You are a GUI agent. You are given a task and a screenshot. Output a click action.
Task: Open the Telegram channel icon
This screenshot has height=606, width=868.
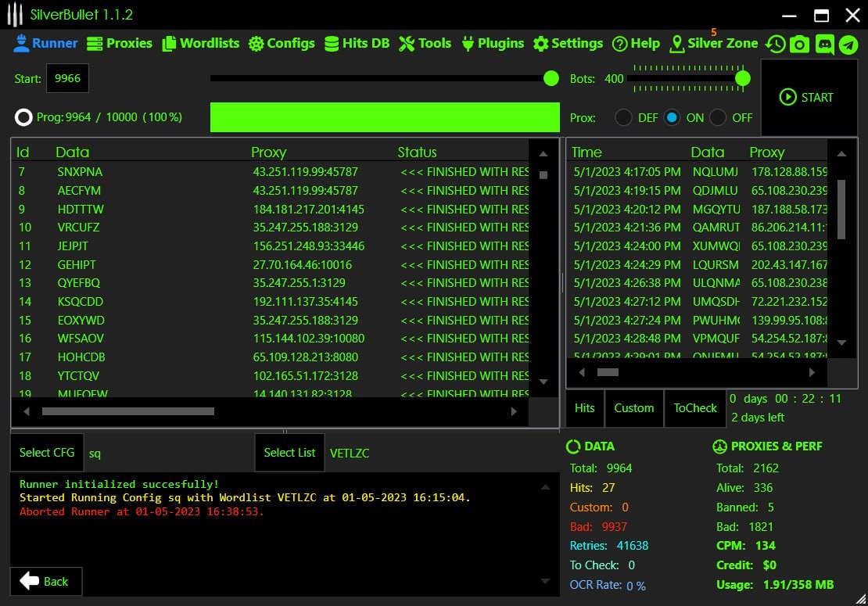848,45
